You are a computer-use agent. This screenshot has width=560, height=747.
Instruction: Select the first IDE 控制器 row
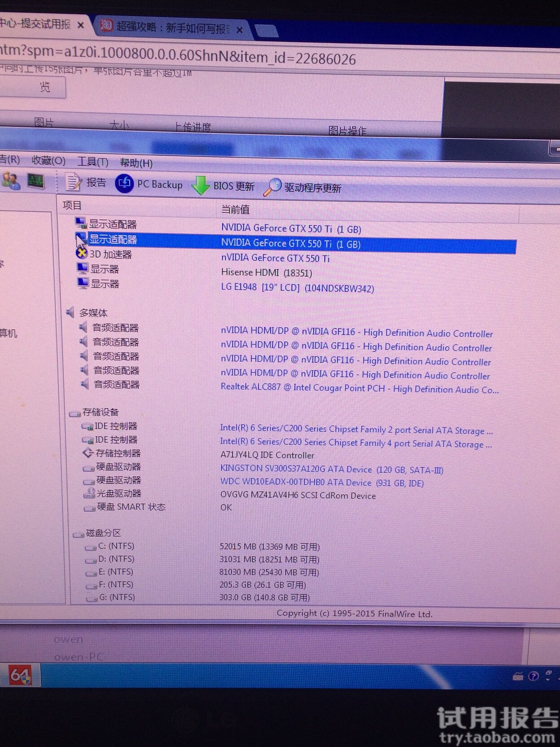pos(109,426)
